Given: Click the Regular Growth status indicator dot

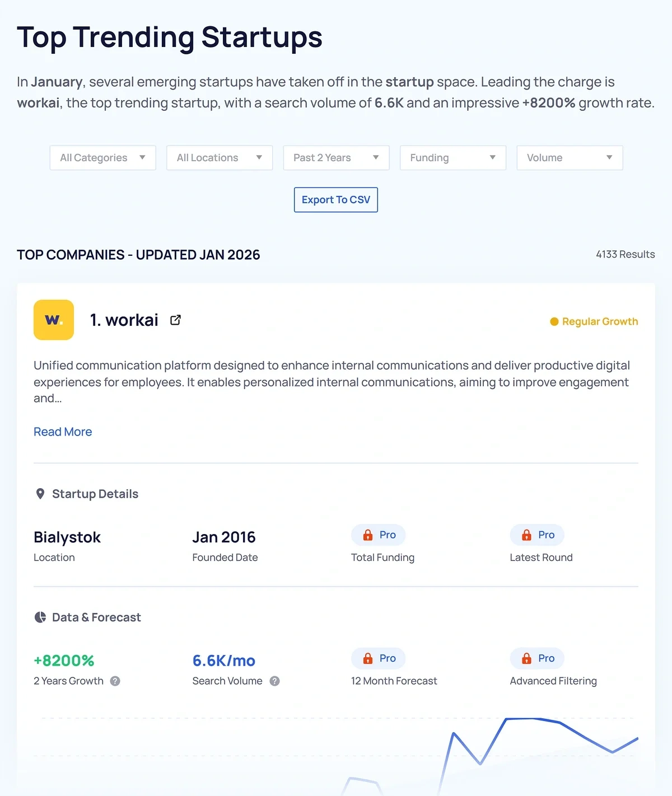Looking at the screenshot, I should pos(553,321).
